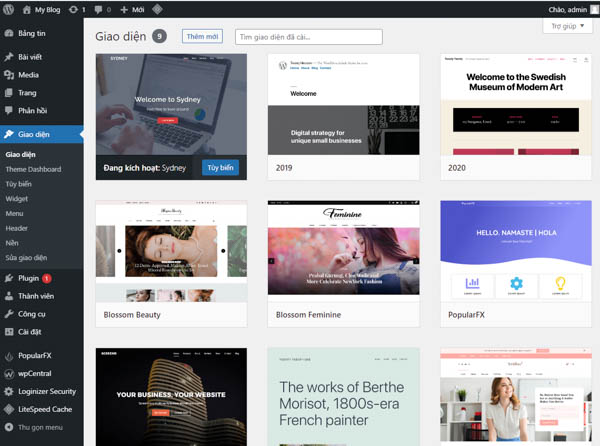This screenshot has height=446, width=600.
Task: Click the Thành viên user icon
Action: [9, 296]
